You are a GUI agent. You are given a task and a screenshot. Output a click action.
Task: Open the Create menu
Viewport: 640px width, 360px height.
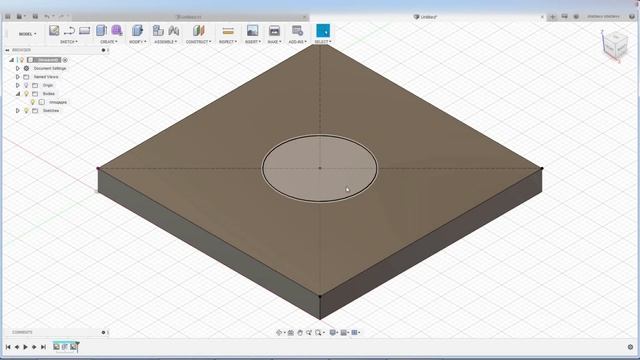[109, 42]
